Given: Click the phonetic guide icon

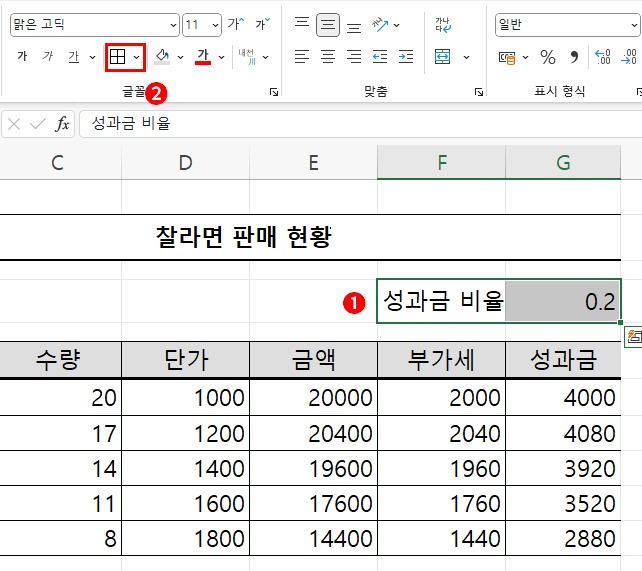Looking at the screenshot, I should (x=247, y=56).
